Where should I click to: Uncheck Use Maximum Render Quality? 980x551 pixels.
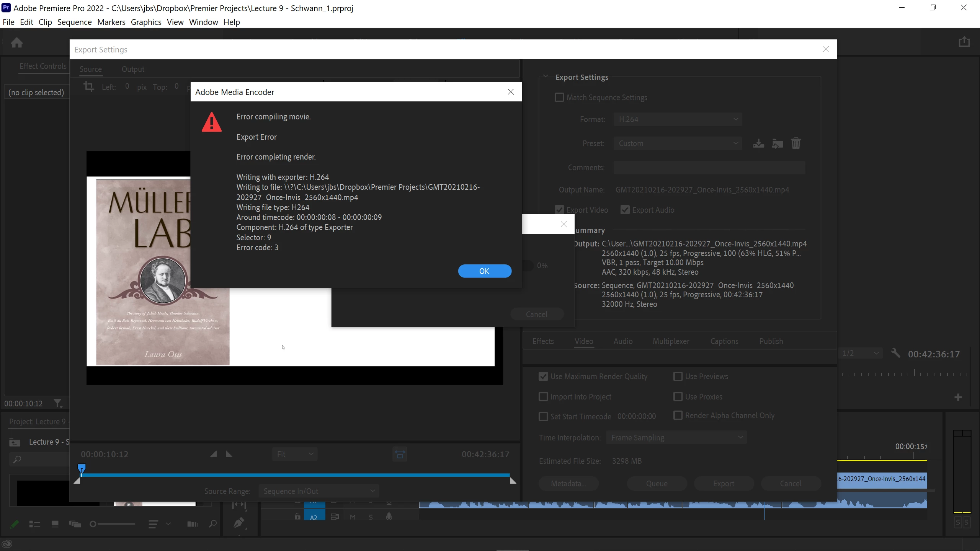543,377
